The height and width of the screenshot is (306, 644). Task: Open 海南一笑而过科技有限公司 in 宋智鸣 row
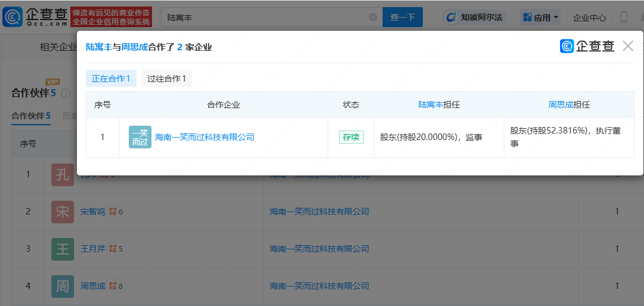(x=319, y=212)
